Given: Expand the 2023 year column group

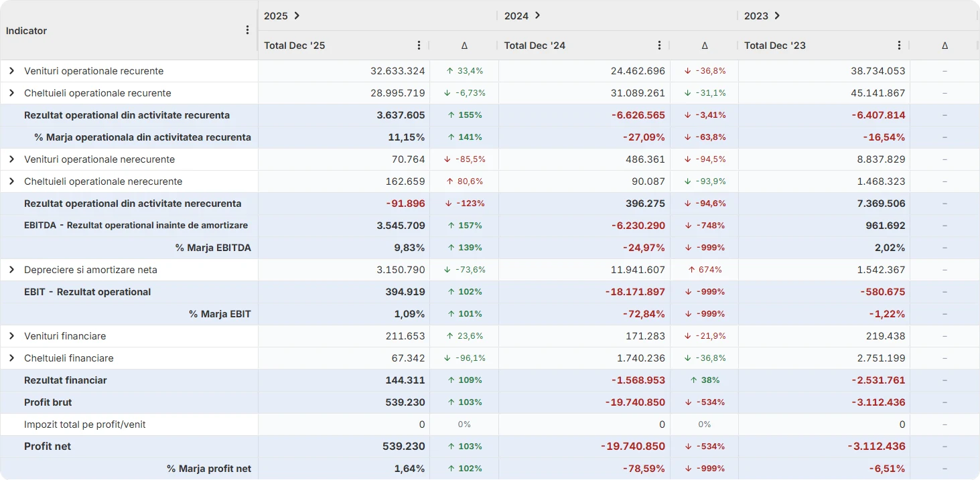Looking at the screenshot, I should [x=777, y=15].
